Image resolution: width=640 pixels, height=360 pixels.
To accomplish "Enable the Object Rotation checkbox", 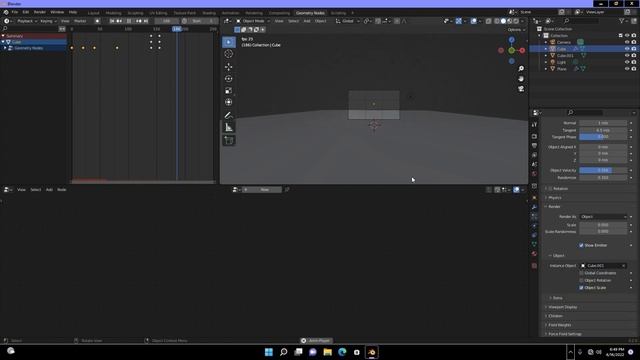I will tap(581, 280).
